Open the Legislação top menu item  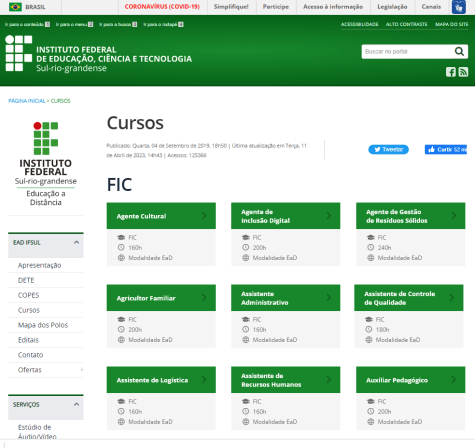pyautogui.click(x=392, y=7)
